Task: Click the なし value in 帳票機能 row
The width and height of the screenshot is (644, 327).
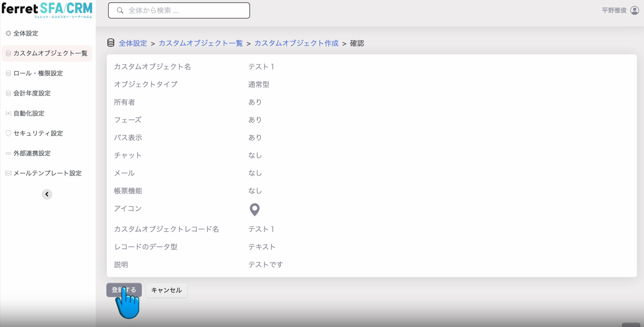Action: (255, 191)
